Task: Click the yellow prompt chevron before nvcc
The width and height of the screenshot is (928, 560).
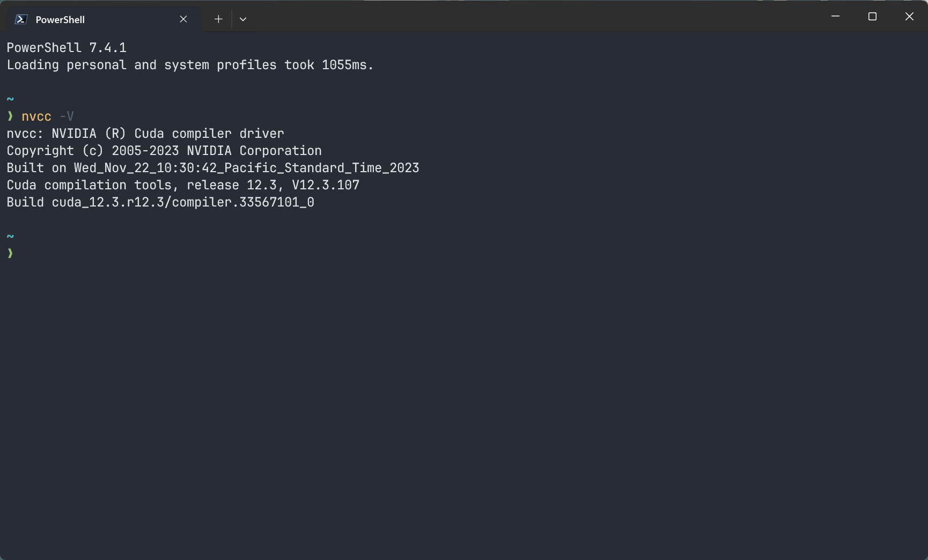Action: (x=10, y=116)
